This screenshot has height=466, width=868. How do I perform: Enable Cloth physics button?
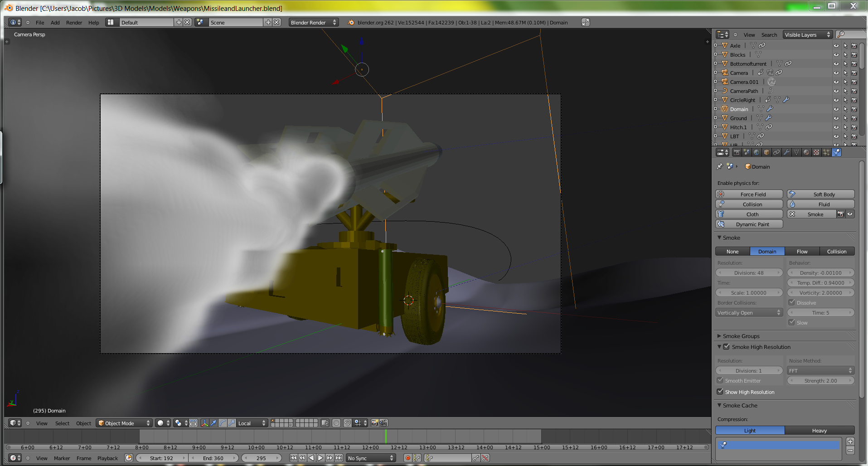pyautogui.click(x=749, y=214)
